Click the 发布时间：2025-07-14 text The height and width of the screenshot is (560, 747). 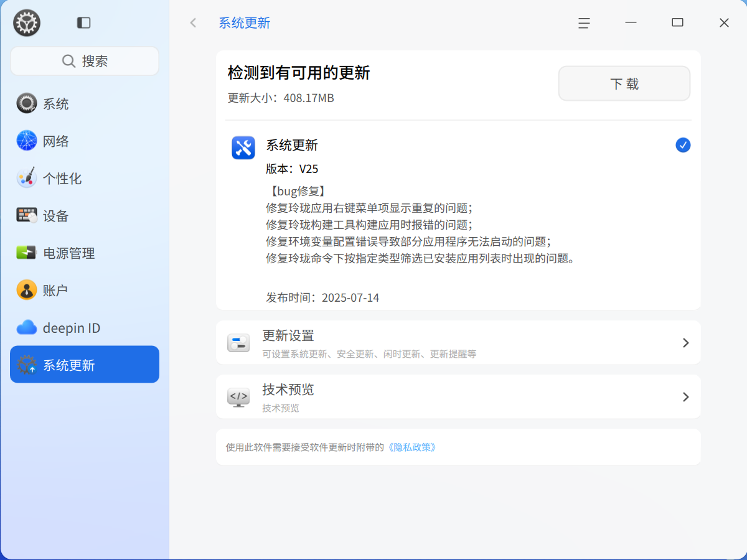[x=322, y=297]
